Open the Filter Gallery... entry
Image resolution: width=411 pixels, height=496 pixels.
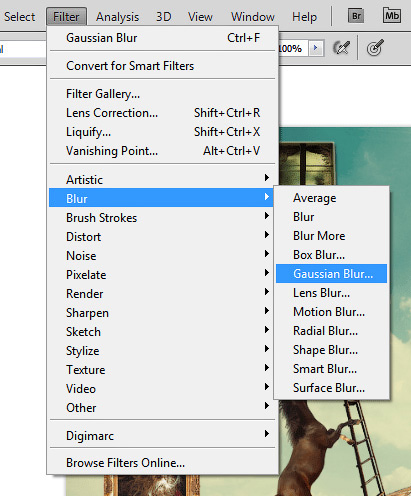tap(162, 94)
